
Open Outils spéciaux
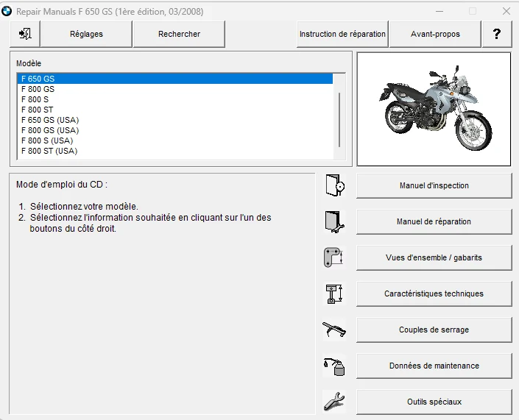434,402
